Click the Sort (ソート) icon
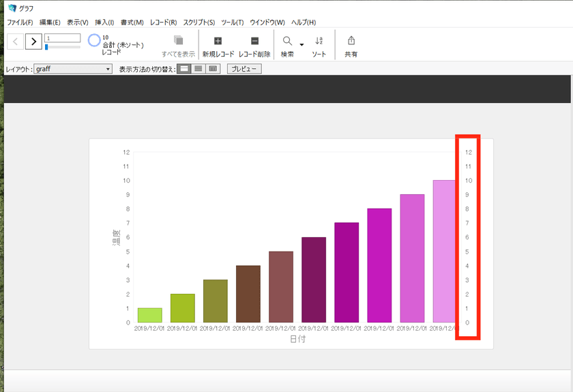 pyautogui.click(x=319, y=41)
